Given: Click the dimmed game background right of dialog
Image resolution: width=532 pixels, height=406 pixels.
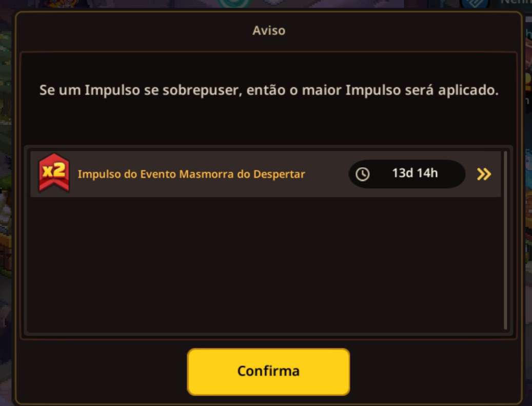Looking at the screenshot, I should click(527, 204).
